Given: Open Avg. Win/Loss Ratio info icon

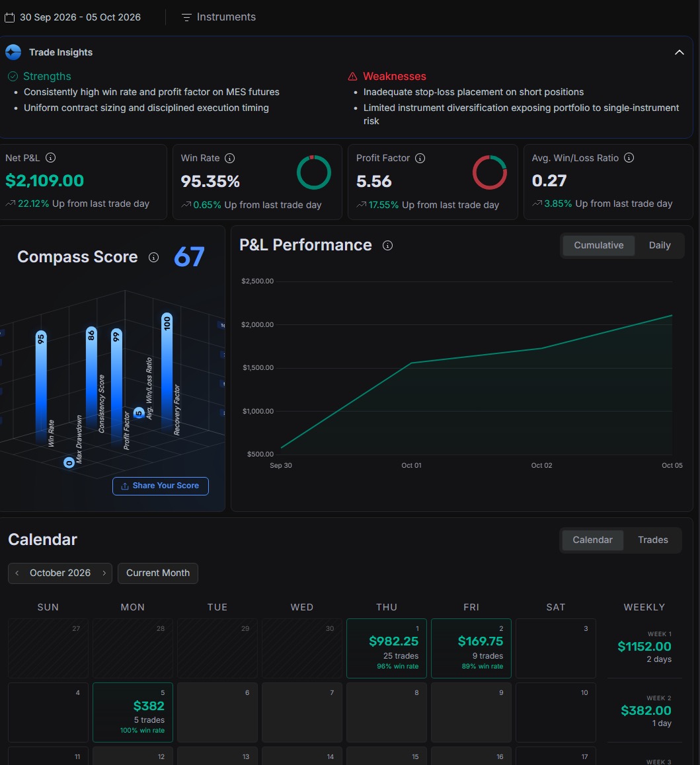Looking at the screenshot, I should pos(629,158).
